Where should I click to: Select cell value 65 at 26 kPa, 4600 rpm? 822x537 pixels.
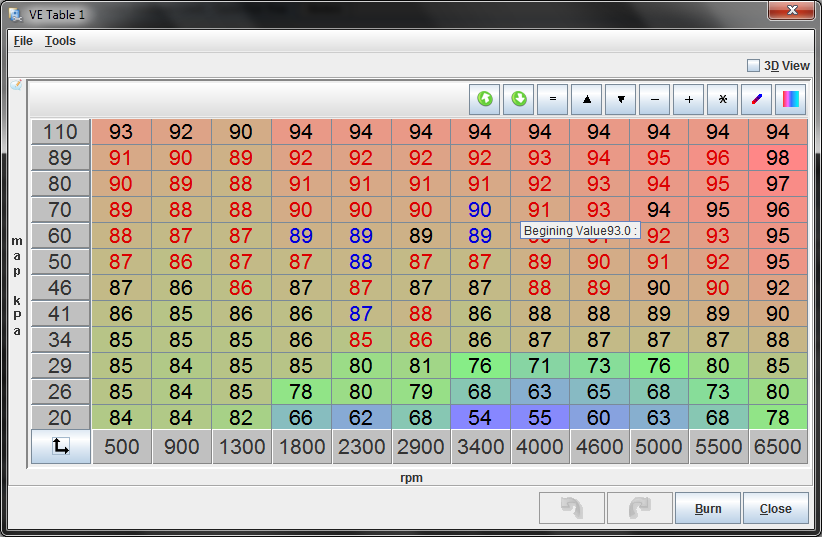tap(599, 392)
